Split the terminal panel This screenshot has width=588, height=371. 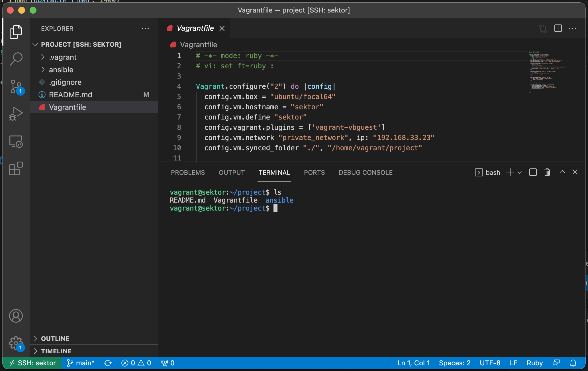coord(533,172)
